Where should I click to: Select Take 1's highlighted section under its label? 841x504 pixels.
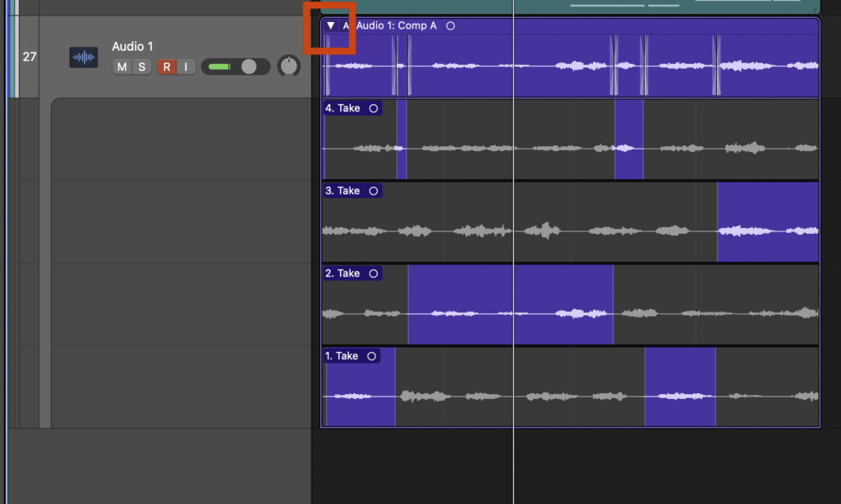pyautogui.click(x=361, y=387)
